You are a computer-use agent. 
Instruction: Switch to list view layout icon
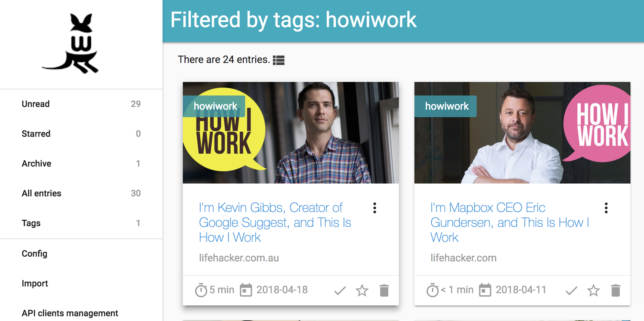[x=278, y=60]
